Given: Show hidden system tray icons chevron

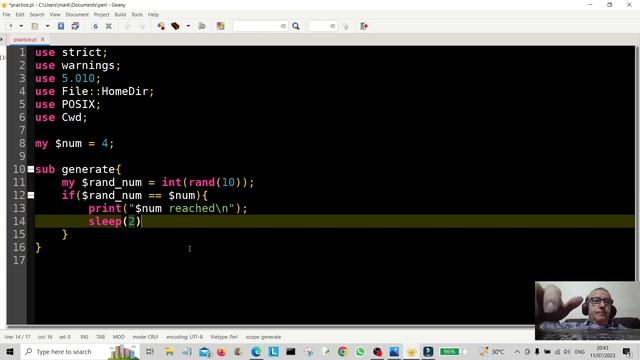Looking at the screenshot, I should click(x=517, y=351).
